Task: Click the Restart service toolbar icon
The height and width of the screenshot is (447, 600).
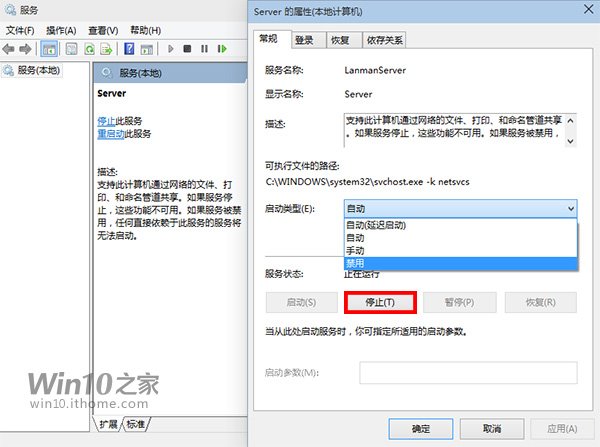Action: click(x=222, y=49)
